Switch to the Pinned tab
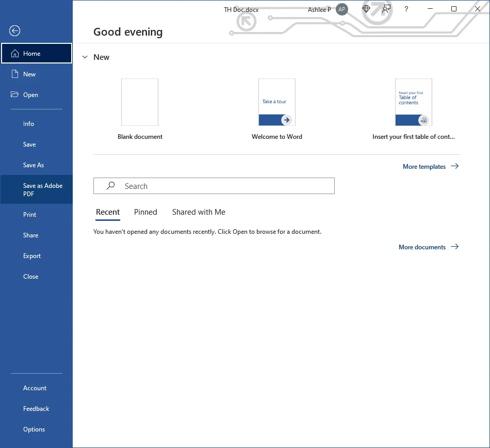Screen dimensions: 490x448 [x=145, y=212]
